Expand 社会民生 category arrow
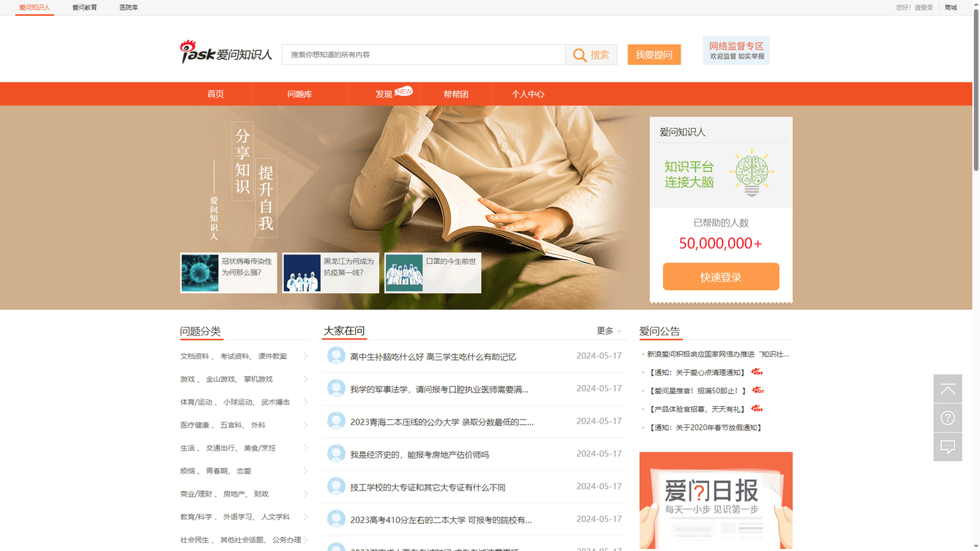Image resolution: width=980 pixels, height=551 pixels. (306, 540)
